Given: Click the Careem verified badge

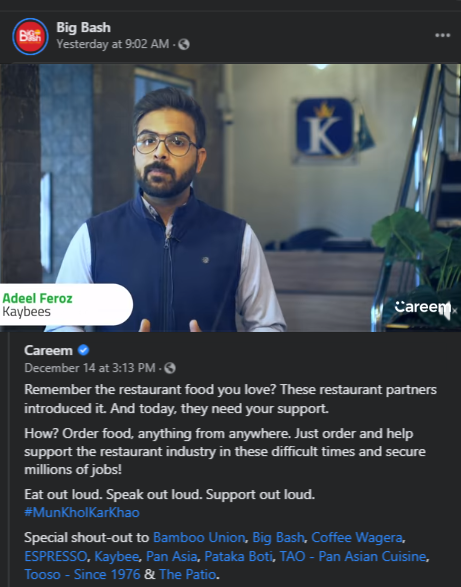Looking at the screenshot, I should pos(83,350).
